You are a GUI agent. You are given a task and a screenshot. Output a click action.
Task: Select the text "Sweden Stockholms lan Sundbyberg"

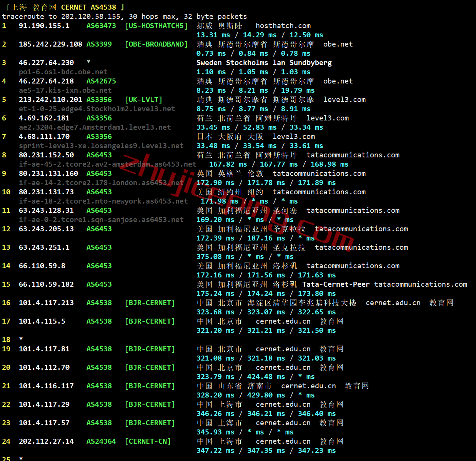(x=264, y=63)
